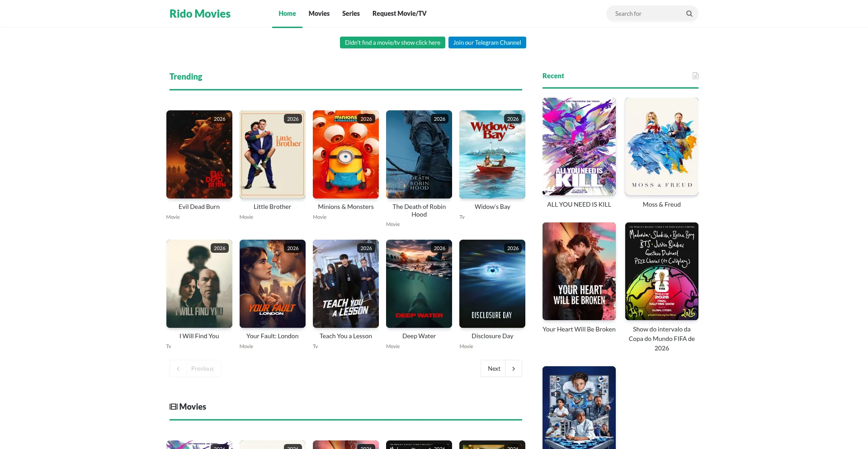Click the Previous page chevron arrow

[x=178, y=369]
